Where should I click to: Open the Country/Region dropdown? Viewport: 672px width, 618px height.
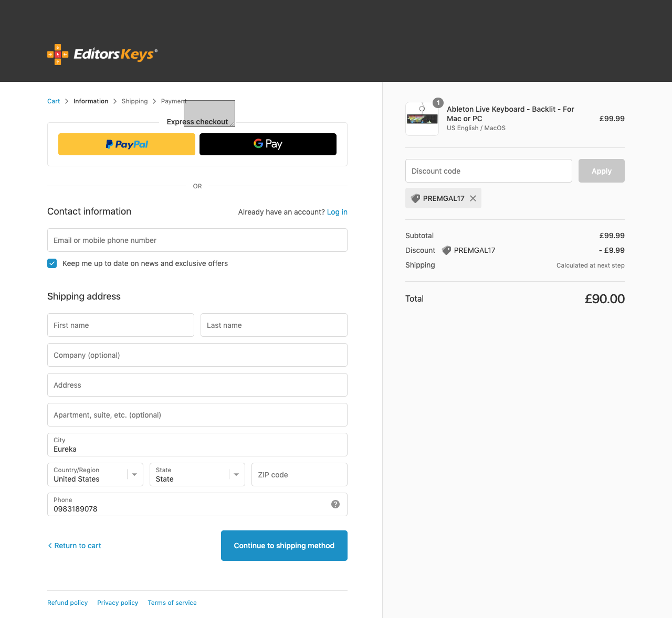[95, 475]
